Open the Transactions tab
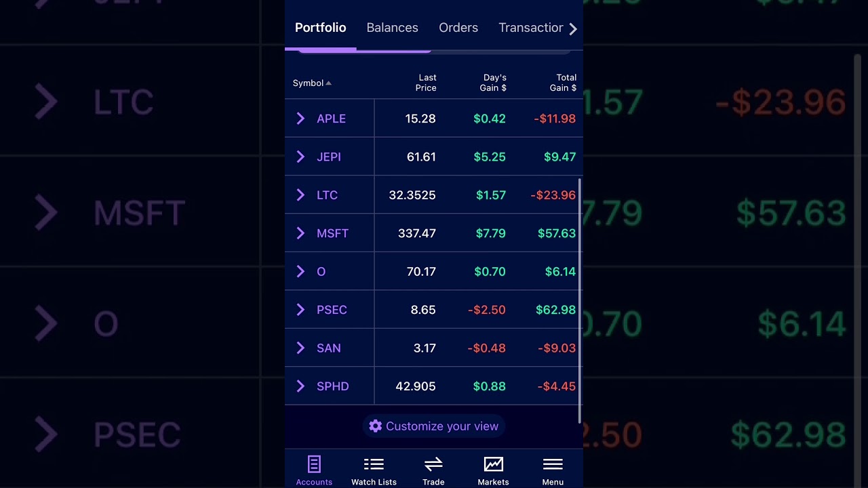Viewport: 868px width, 488px height. pos(531,28)
